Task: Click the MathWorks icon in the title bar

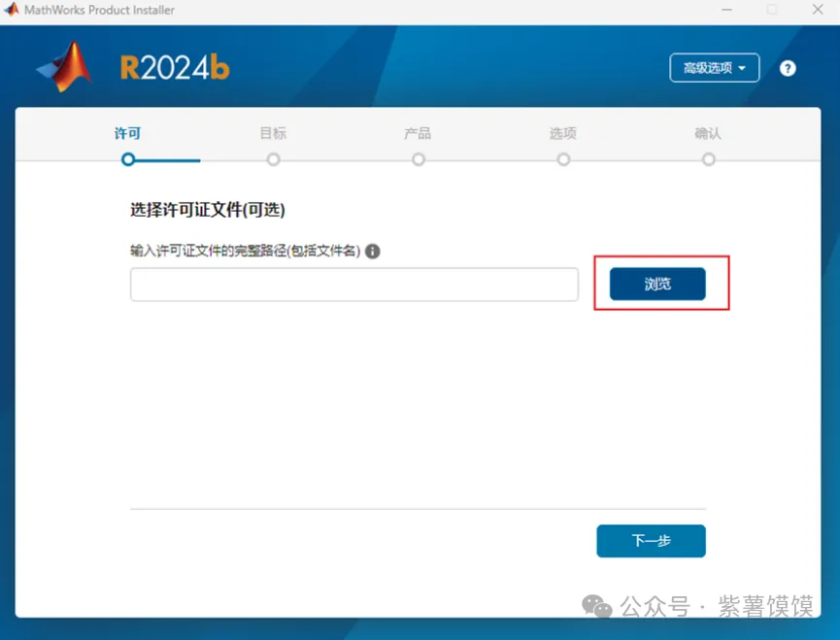Action: point(12,10)
